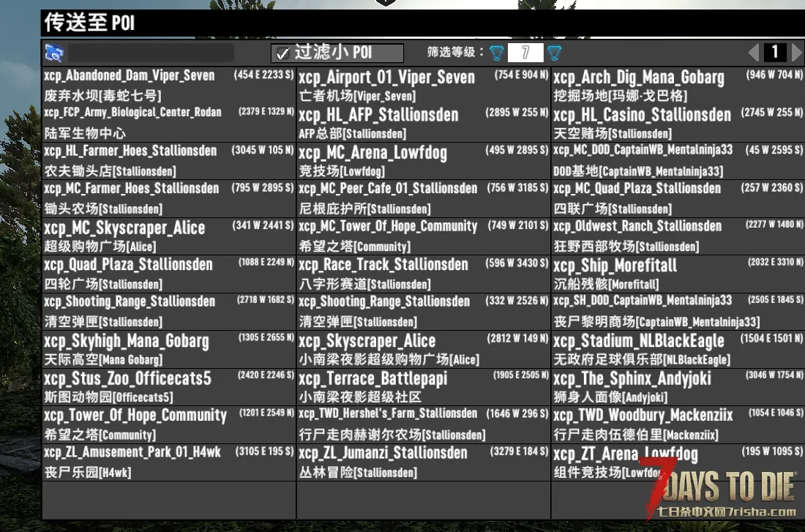Choose xcp_Terrace_Battlepapi POI
The height and width of the screenshot is (532, 805).
pos(424,387)
